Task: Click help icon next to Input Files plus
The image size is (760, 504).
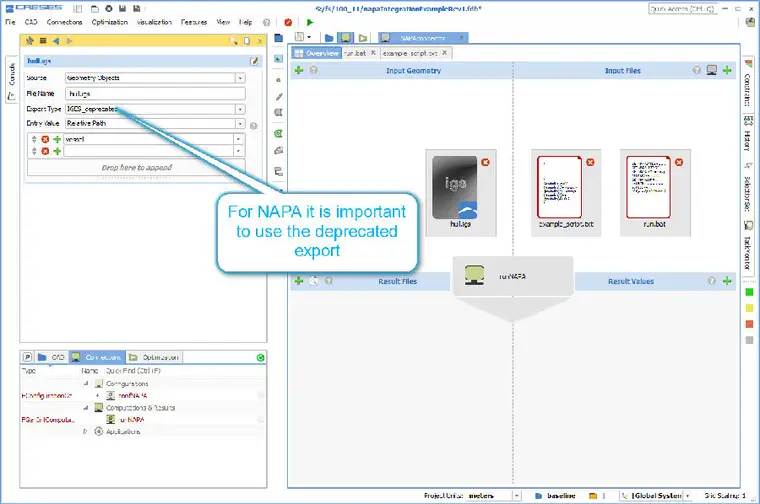Action: (697, 70)
